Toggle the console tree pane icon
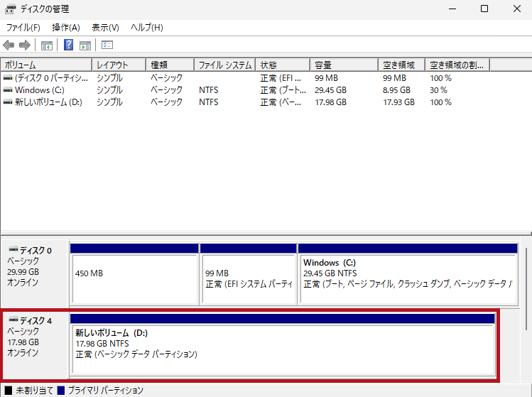 click(47, 45)
